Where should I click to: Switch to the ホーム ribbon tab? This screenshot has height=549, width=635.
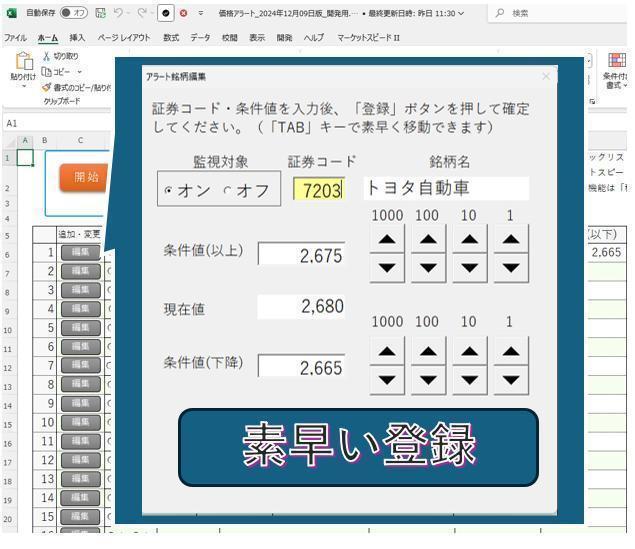pos(48,38)
